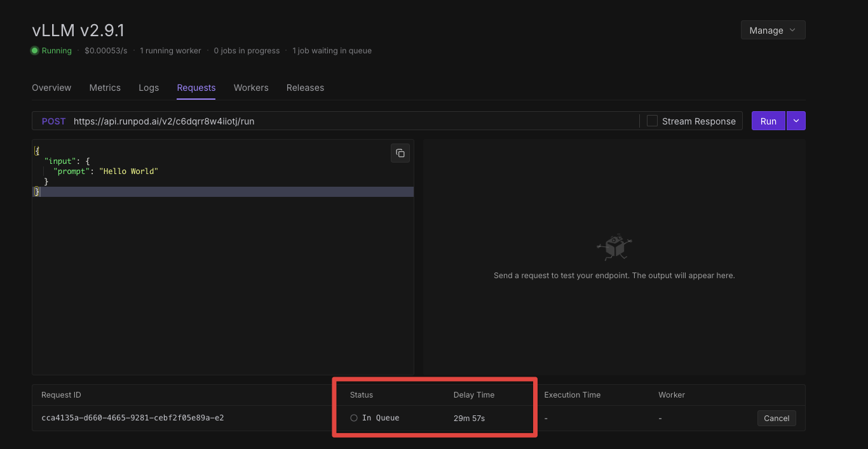Image resolution: width=868 pixels, height=449 pixels.
Task: Click the $0.00053/s cost text
Action: click(105, 51)
